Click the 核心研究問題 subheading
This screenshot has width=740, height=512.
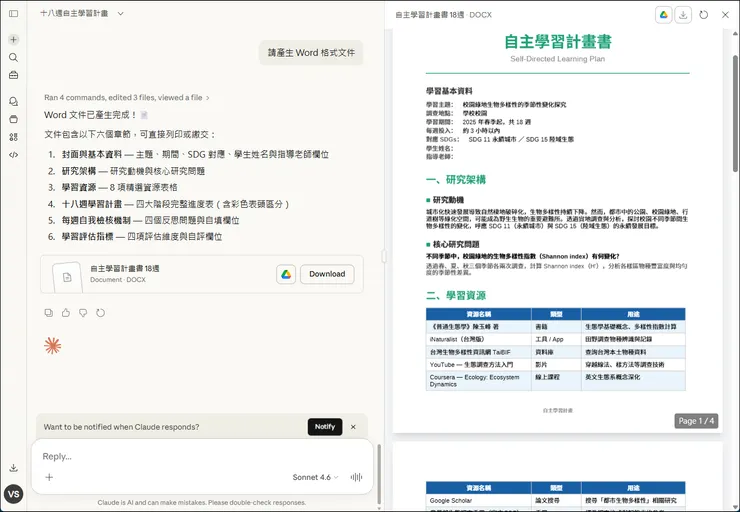point(456,244)
